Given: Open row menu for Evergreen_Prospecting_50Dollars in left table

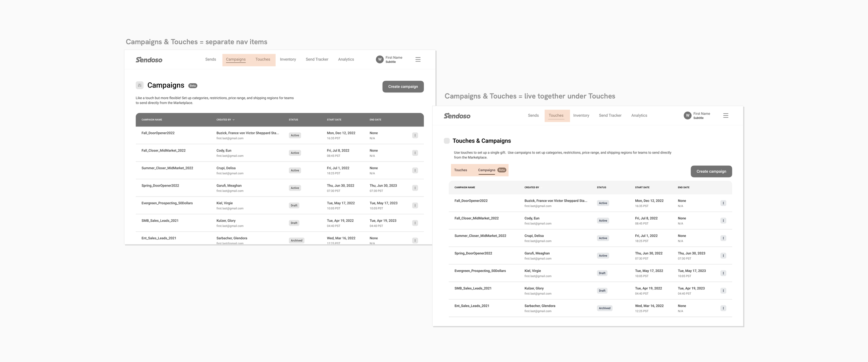Looking at the screenshot, I should point(415,206).
